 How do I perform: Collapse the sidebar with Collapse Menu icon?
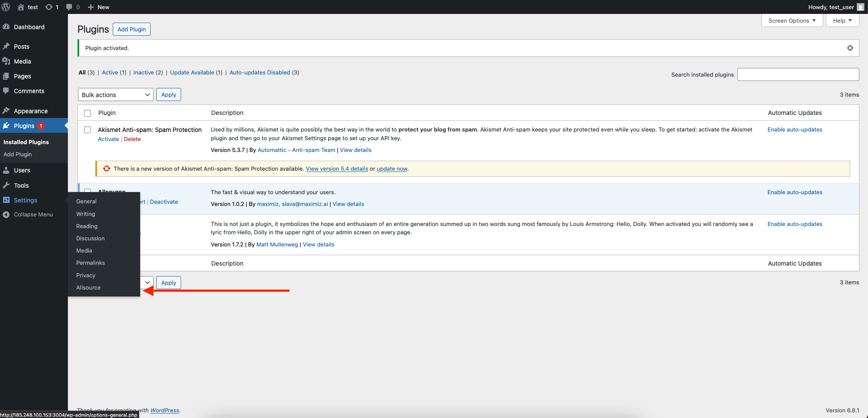pyautogui.click(x=6, y=214)
